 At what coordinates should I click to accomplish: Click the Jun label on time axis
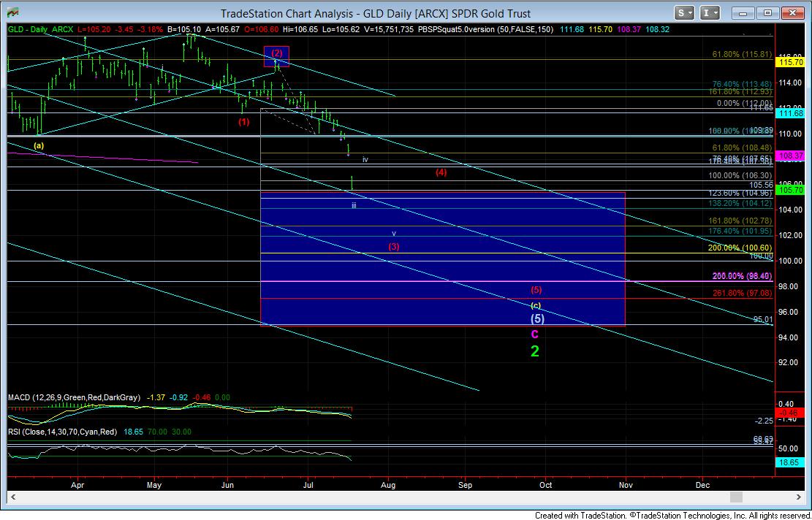227,486
